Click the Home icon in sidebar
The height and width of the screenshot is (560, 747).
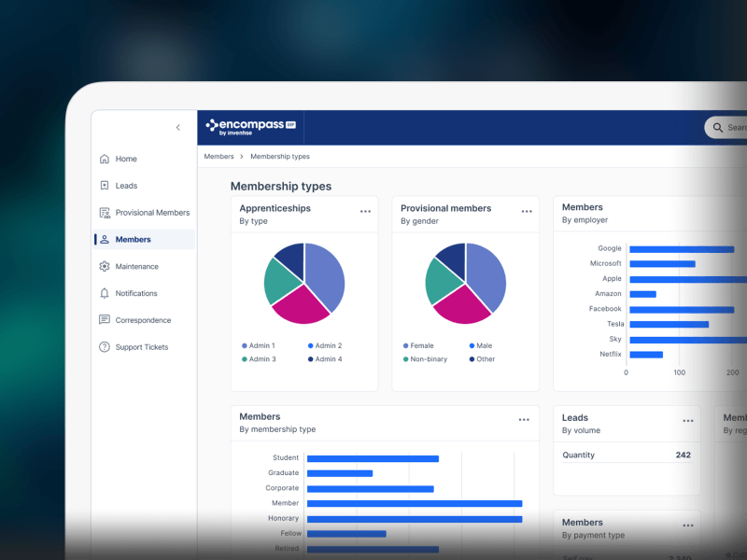click(x=105, y=159)
